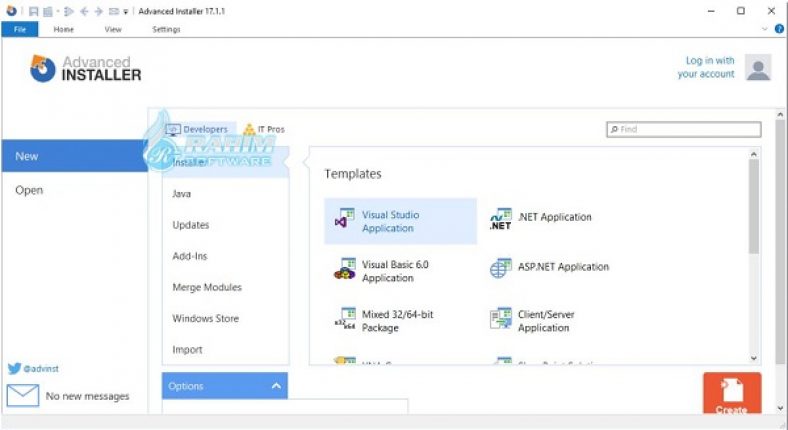Click the Advanced Installer app icon in title bar
The height and width of the screenshot is (430, 788).
11,11
